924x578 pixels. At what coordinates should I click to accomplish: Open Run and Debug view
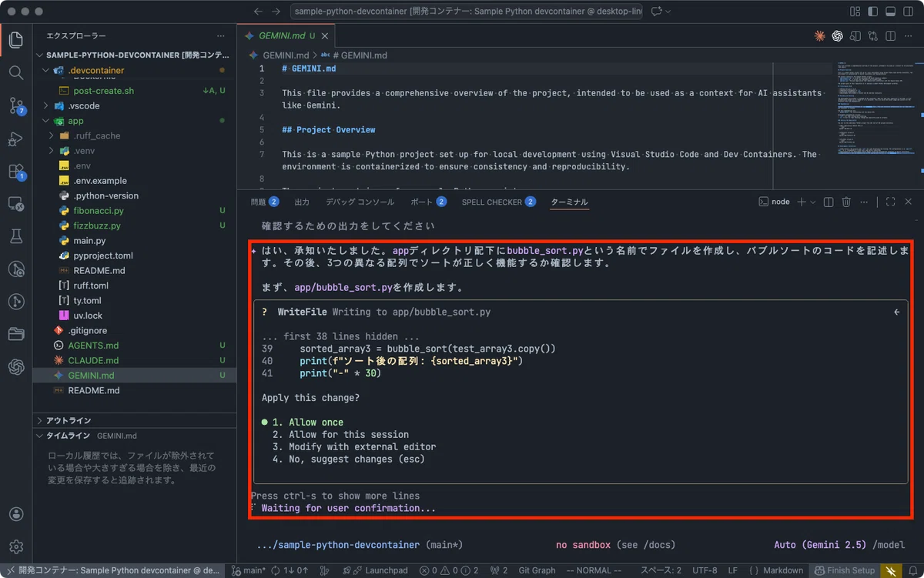tap(16, 139)
